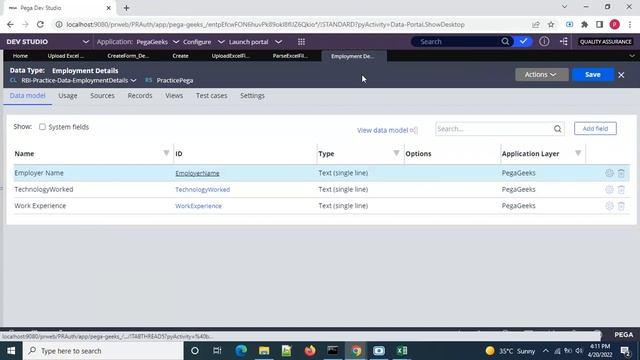Select the Data model tab
This screenshot has height=360, width=640.
pos(27,96)
